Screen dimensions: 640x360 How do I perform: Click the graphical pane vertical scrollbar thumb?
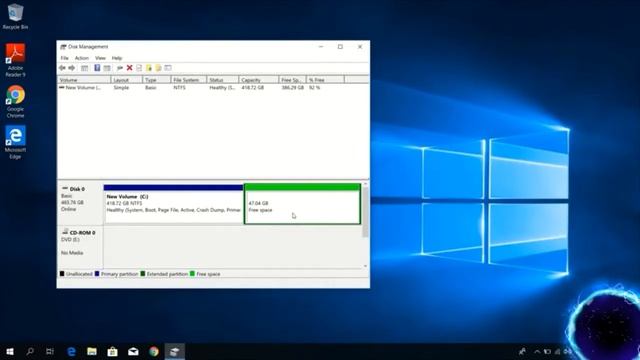365,212
